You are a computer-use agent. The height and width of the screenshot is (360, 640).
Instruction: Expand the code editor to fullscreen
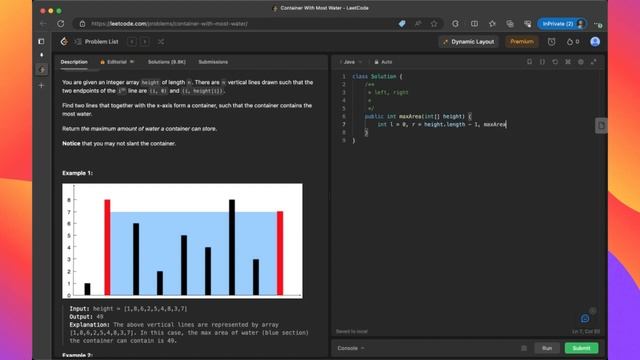[x=593, y=62]
